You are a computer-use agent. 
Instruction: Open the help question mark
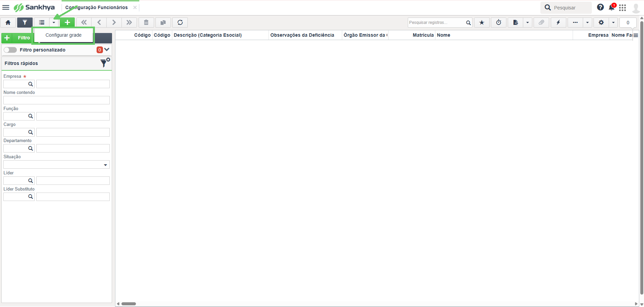(x=600, y=7)
